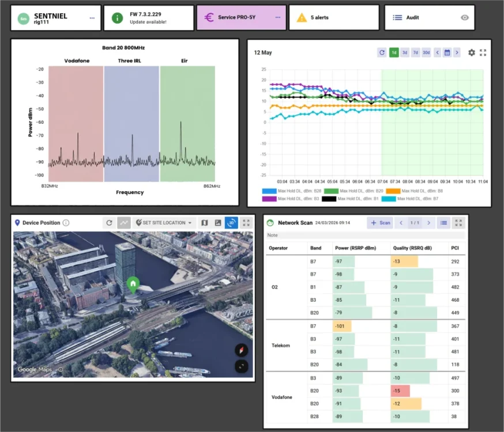Click the map fullscreen toggle button
The width and height of the screenshot is (504, 432).
(242, 366)
